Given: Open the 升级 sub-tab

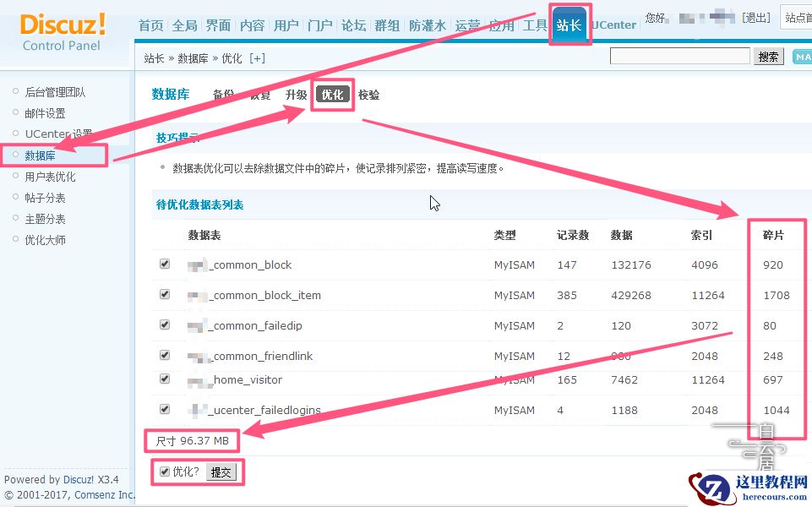Looking at the screenshot, I should 296,95.
